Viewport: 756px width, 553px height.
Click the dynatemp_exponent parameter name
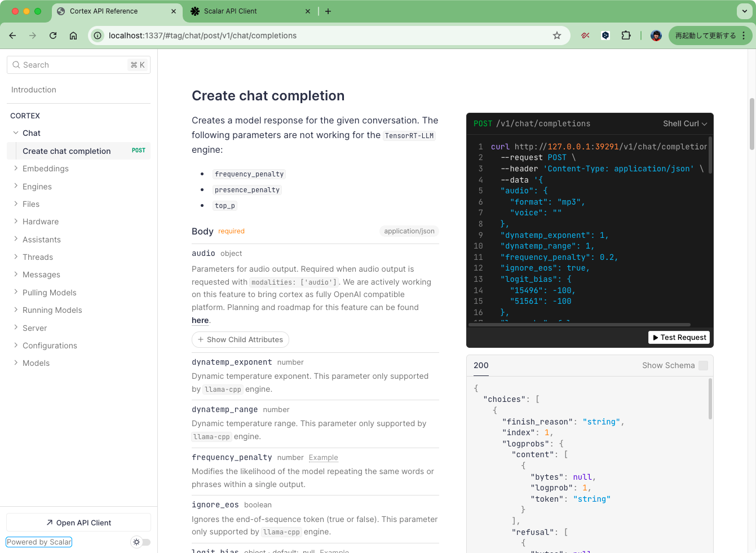pos(232,362)
